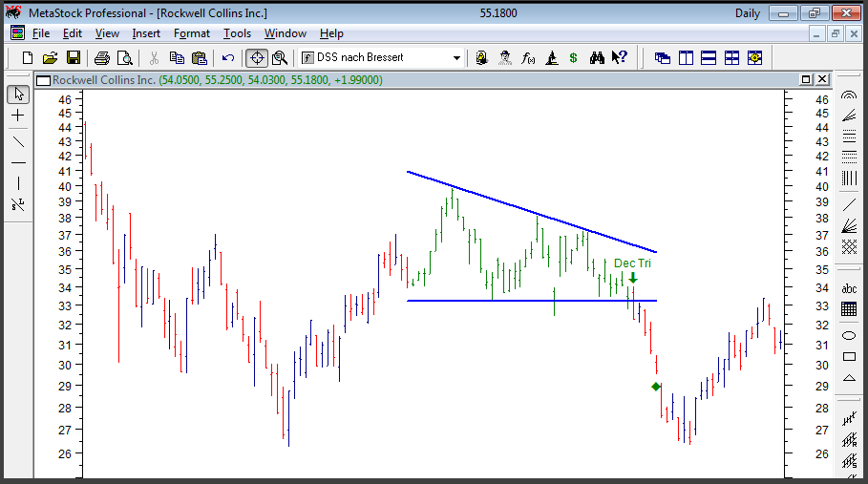Select the horizontal line tool
Viewport: 868px width, 484px height.
click(18, 163)
